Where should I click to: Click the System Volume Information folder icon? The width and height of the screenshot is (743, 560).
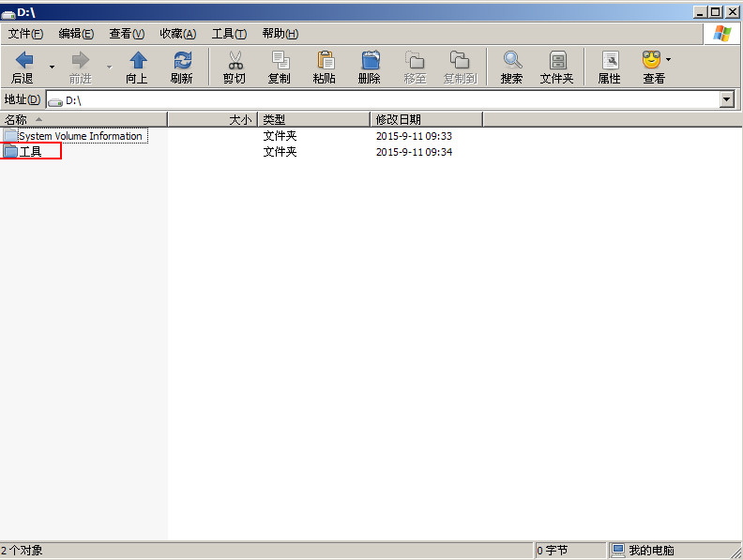[x=10, y=135]
